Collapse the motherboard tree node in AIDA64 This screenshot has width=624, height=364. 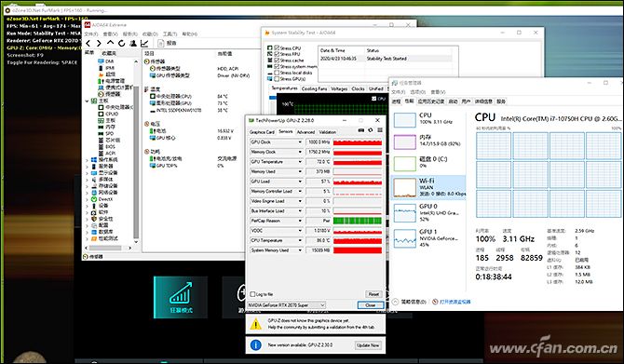click(88, 101)
